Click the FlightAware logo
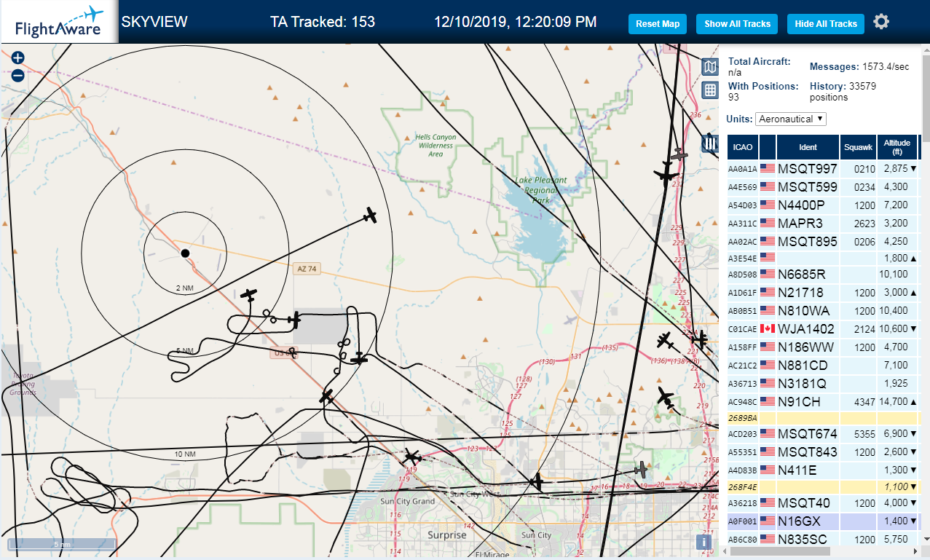Screen dimensions: 930x560 pyautogui.click(x=60, y=22)
